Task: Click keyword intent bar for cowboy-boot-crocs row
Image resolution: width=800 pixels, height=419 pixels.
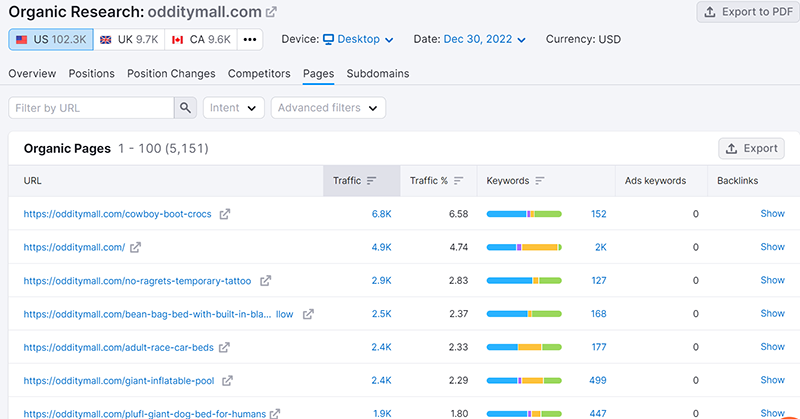Action: (x=524, y=214)
